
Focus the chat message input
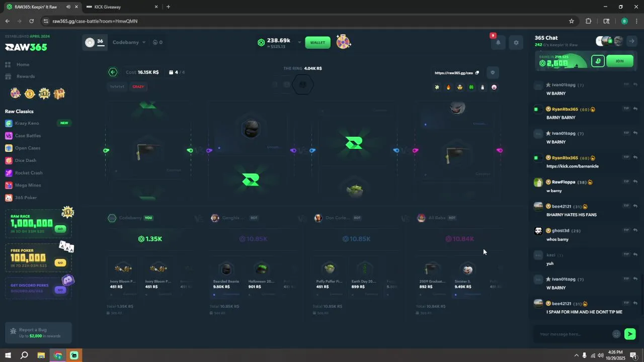pos(574,334)
